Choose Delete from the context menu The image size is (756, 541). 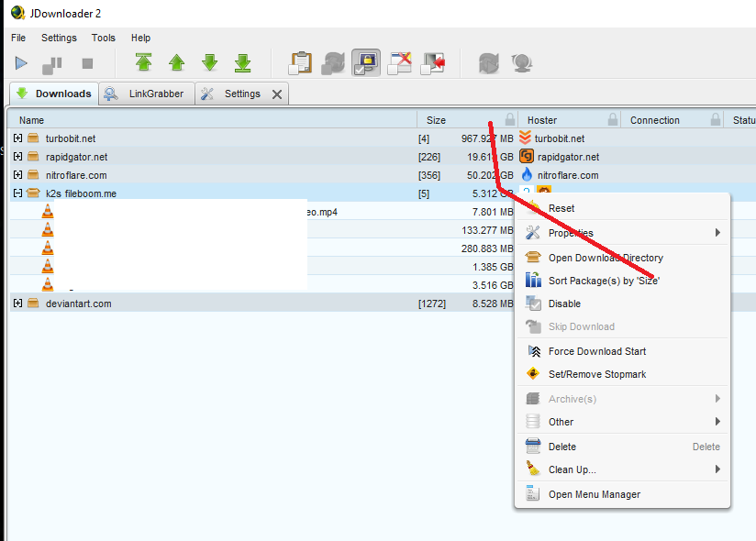(622, 447)
